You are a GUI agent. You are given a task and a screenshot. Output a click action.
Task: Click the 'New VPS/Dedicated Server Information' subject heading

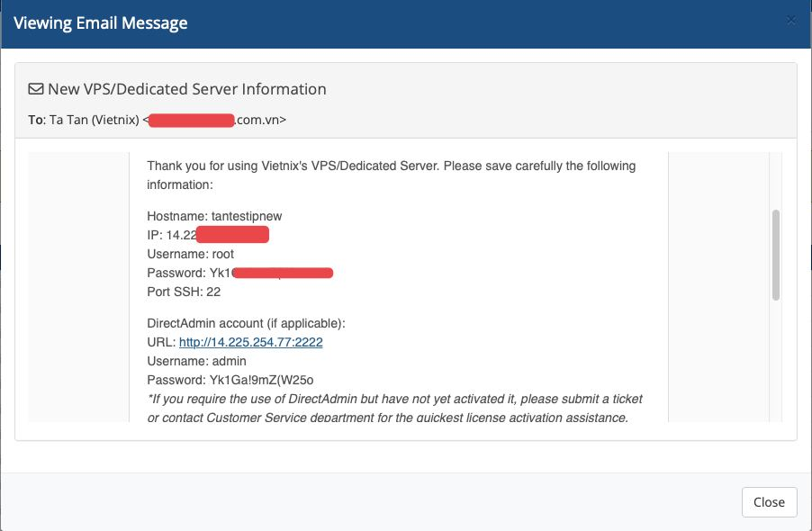pyautogui.click(x=187, y=89)
